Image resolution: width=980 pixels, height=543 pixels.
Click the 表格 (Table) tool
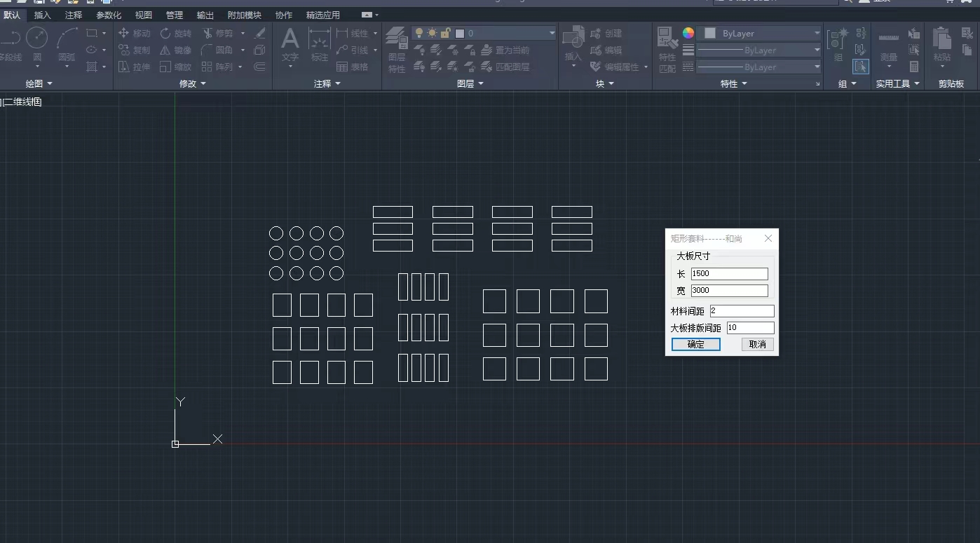coord(353,67)
